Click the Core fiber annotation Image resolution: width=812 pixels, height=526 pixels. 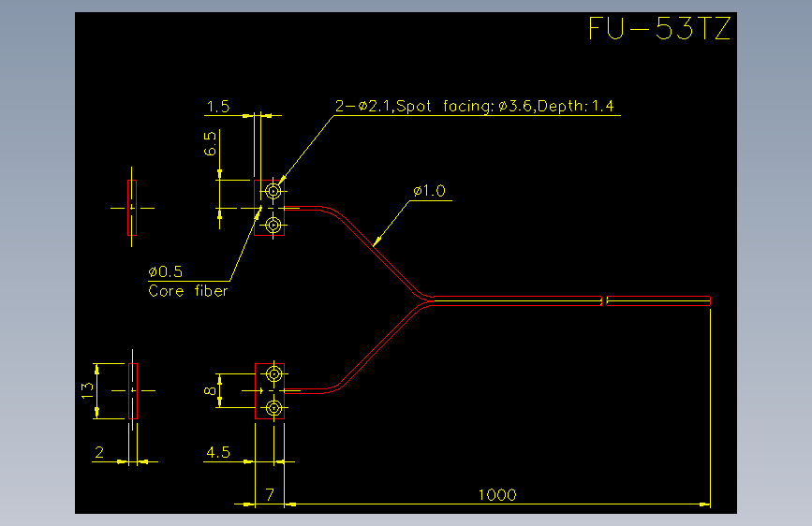(188, 291)
